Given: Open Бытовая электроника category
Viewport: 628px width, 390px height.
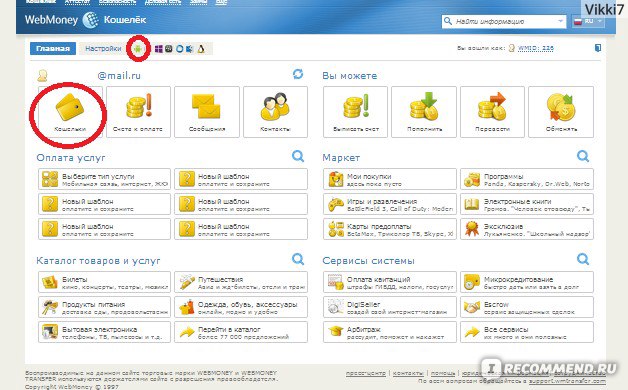Looking at the screenshot, I should 105,332.
